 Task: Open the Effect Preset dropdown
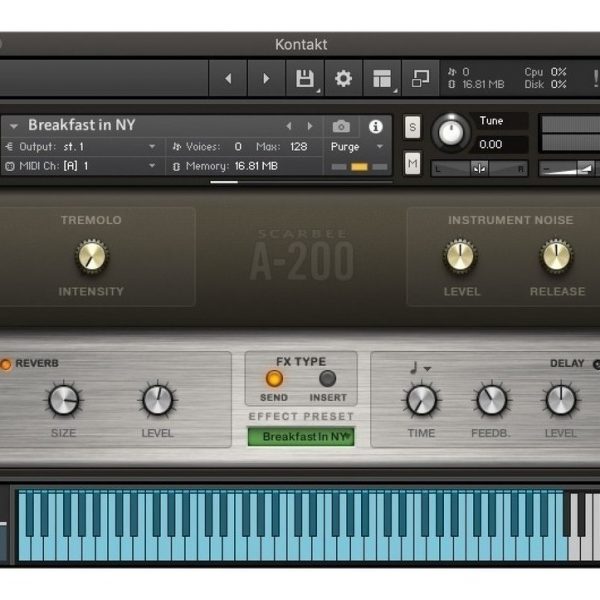pos(301,437)
